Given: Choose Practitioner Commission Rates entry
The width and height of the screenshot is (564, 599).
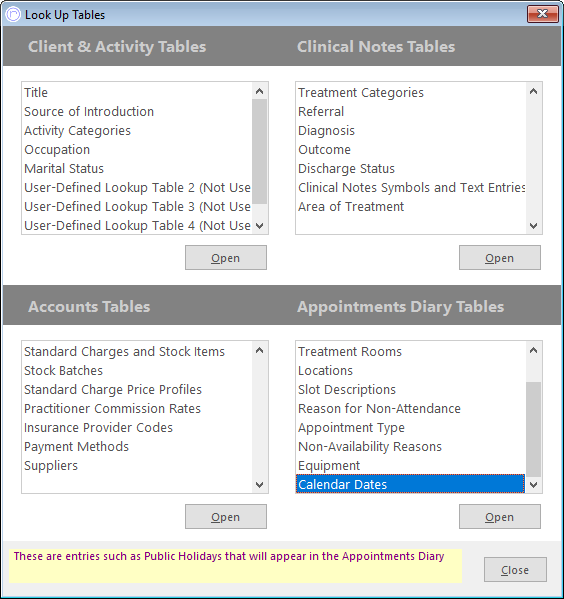Looking at the screenshot, I should click(x=112, y=409).
